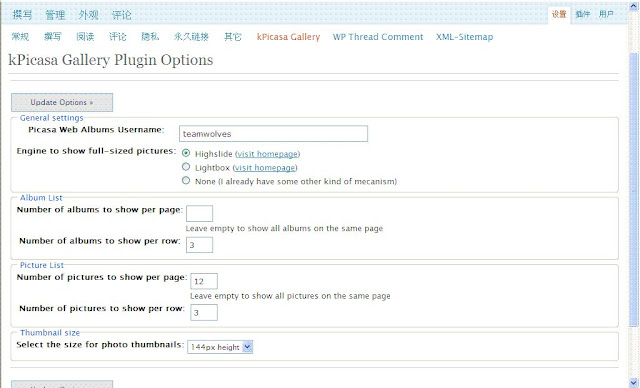This screenshot has height=388, width=640.
Task: Click the pictures per page field
Action: tap(204, 281)
